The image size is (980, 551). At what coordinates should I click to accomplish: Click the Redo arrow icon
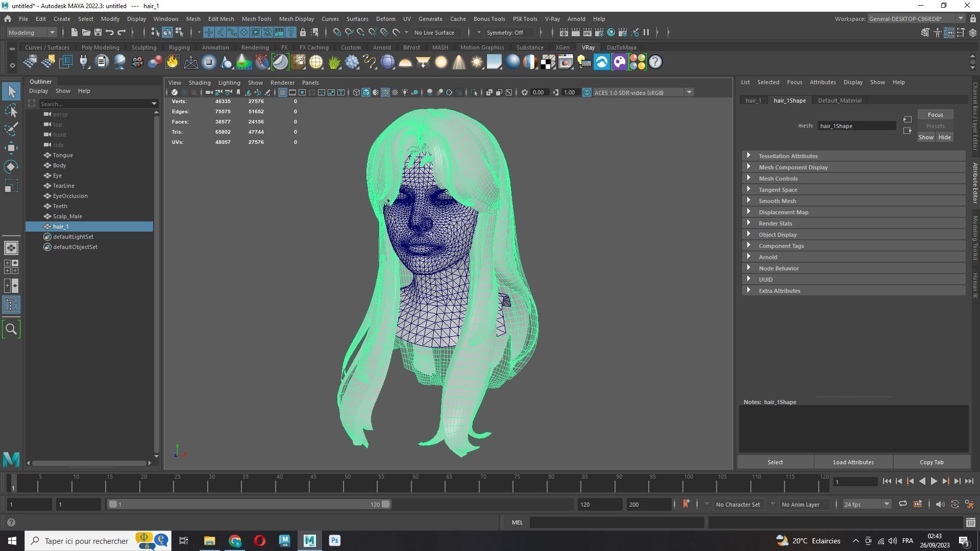point(121,32)
